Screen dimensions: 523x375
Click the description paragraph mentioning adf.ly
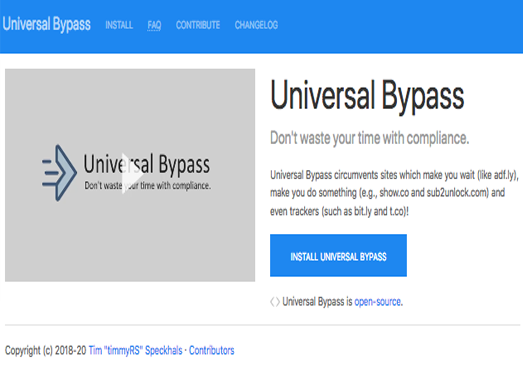(394, 193)
